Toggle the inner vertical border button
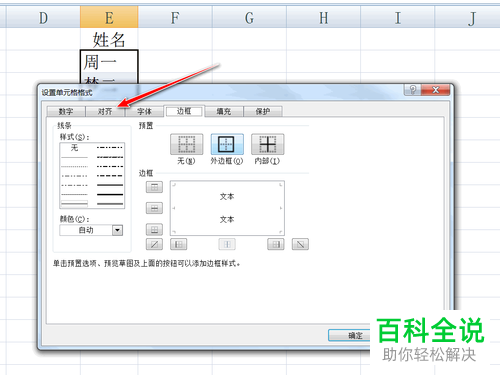The image size is (500, 375). (x=227, y=244)
